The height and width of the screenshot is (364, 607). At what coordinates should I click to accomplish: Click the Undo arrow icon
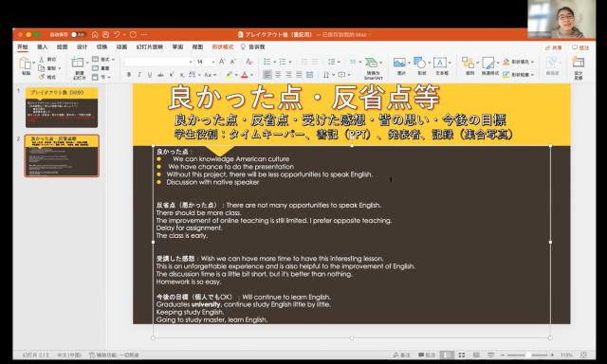coord(117,34)
